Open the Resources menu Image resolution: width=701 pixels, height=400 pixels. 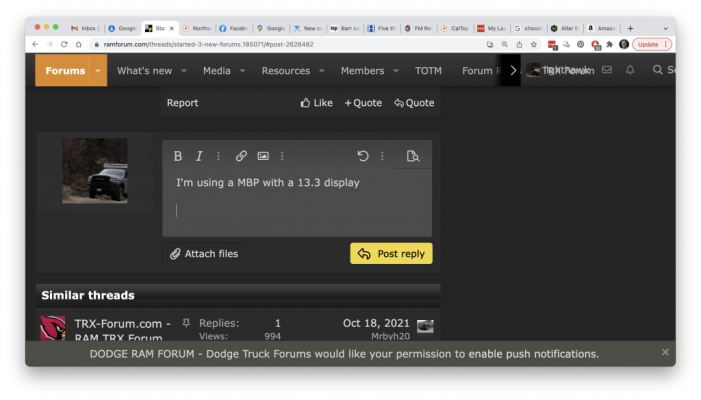286,71
